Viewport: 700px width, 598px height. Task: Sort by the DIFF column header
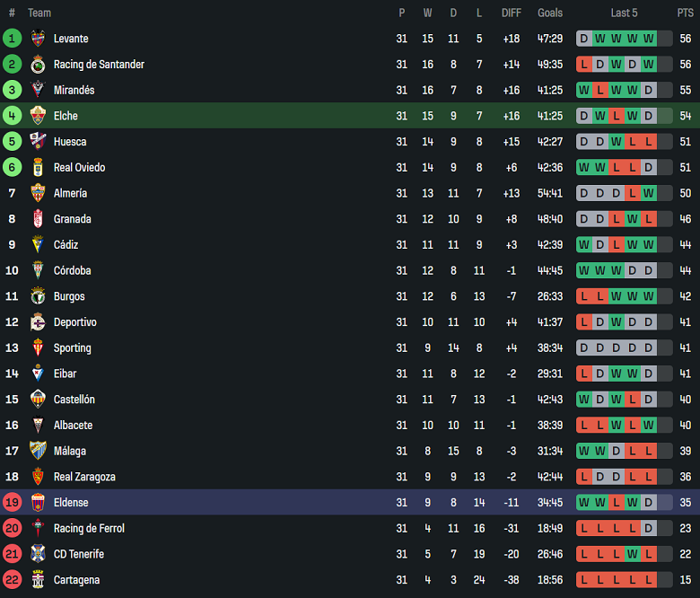click(512, 13)
